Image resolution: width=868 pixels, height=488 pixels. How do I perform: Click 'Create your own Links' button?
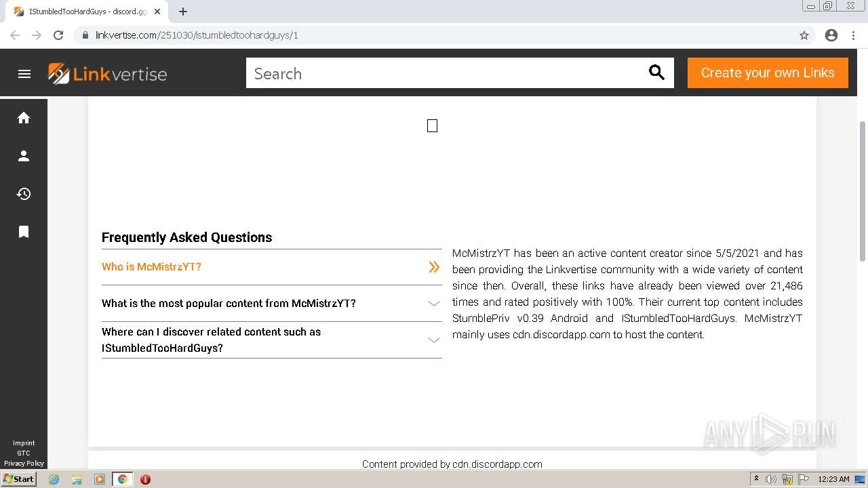click(768, 73)
